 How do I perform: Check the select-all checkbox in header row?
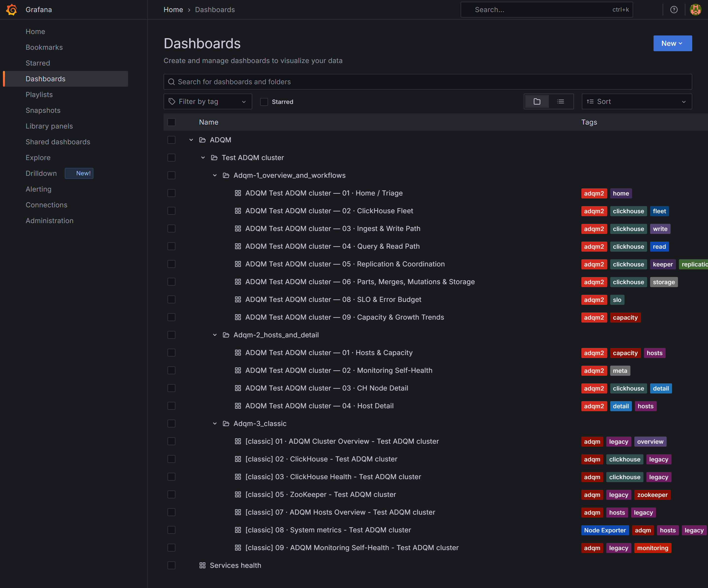[171, 122]
